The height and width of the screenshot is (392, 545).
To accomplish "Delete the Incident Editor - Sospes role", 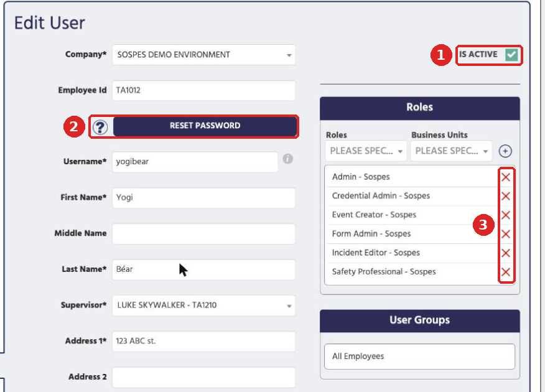I will pos(506,253).
